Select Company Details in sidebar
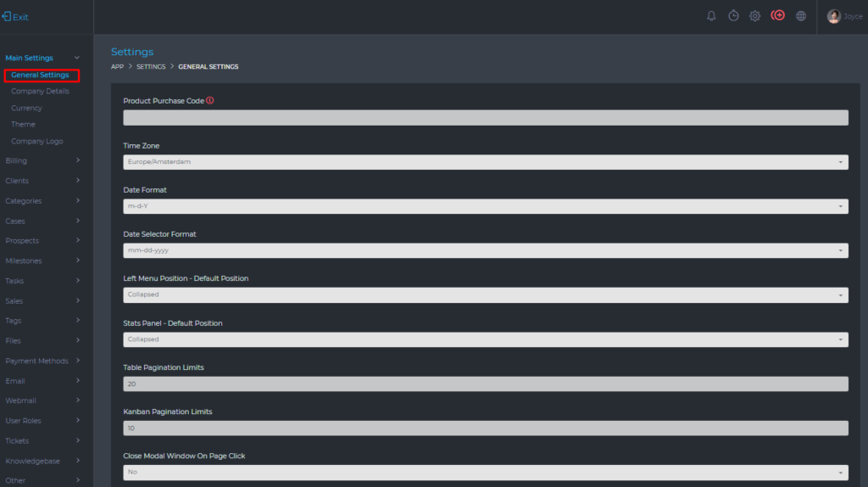The width and height of the screenshot is (868, 487). tap(40, 92)
